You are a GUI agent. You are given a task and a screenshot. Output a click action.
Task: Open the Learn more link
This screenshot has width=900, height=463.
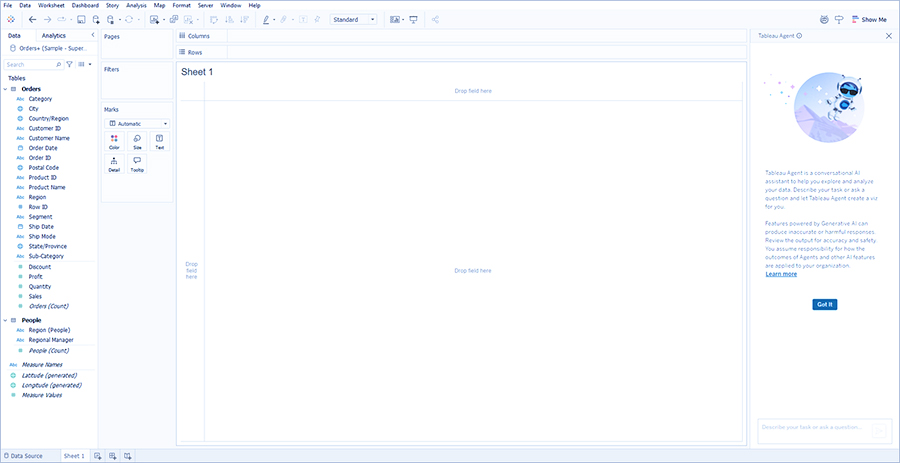[781, 274]
